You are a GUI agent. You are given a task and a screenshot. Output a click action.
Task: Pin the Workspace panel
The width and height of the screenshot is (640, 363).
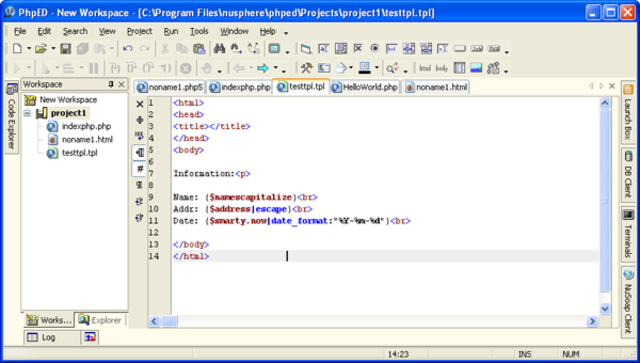point(111,84)
